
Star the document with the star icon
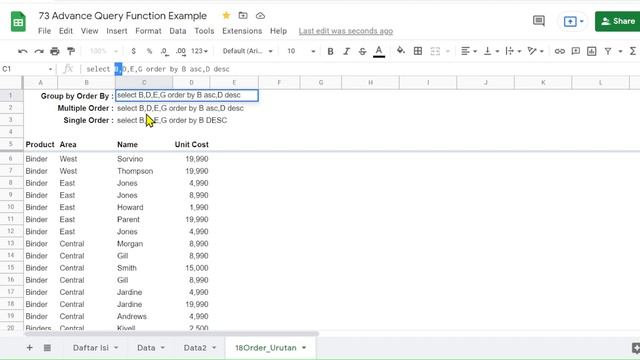[x=226, y=16]
